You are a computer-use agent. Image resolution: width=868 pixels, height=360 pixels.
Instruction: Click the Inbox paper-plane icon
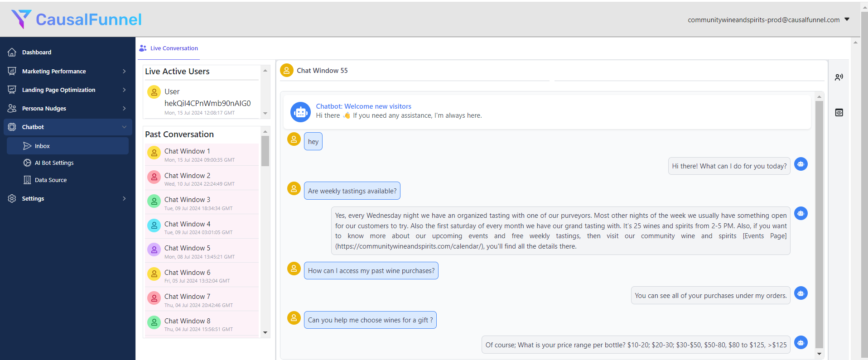pyautogui.click(x=27, y=146)
